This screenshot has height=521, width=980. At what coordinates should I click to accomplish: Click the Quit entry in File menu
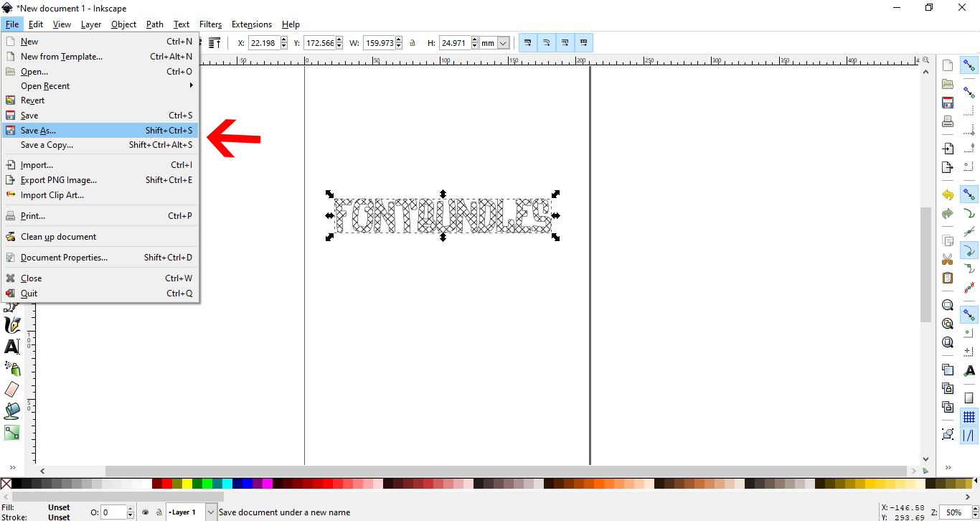click(x=100, y=294)
